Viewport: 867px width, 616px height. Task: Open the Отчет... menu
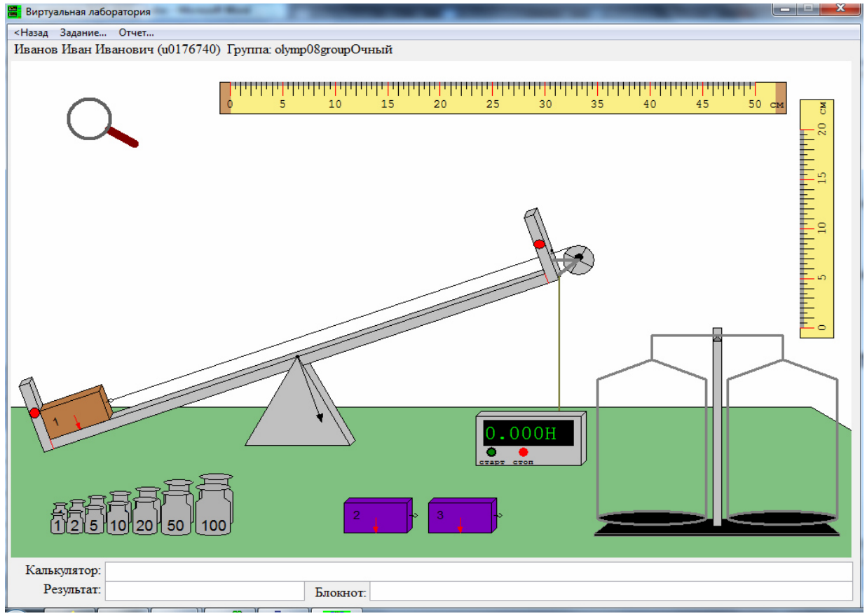point(136,33)
